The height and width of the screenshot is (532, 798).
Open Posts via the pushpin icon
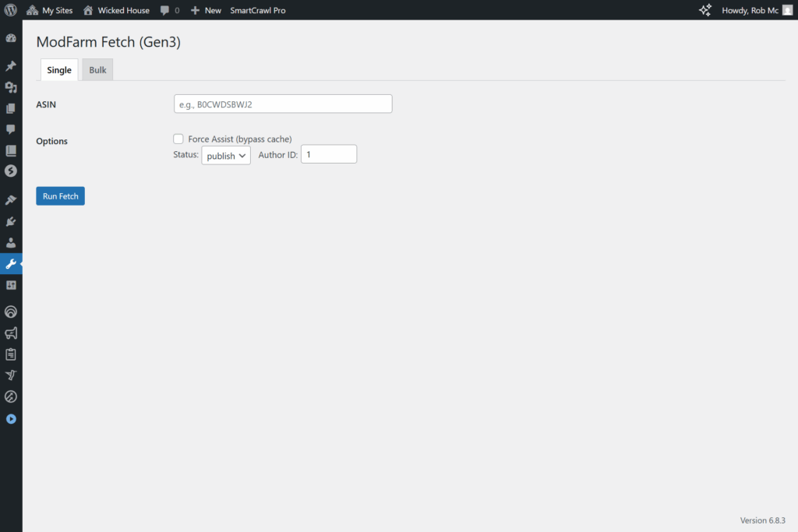click(x=11, y=66)
